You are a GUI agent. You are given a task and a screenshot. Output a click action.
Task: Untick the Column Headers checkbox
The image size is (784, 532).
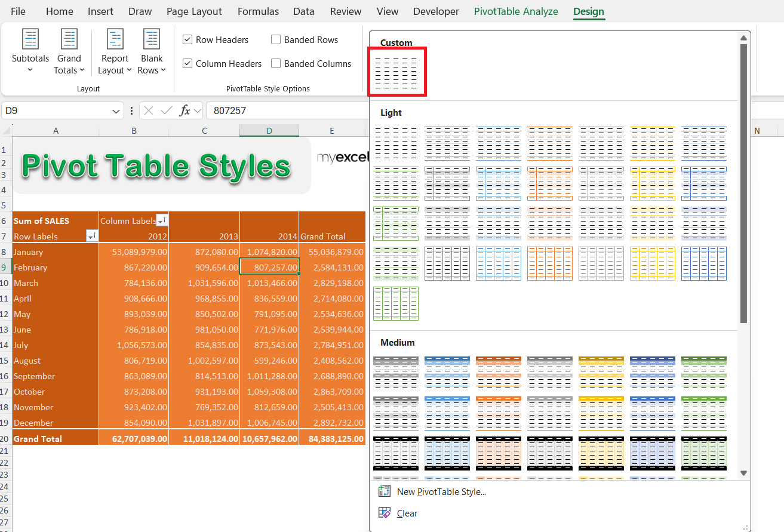coord(187,64)
